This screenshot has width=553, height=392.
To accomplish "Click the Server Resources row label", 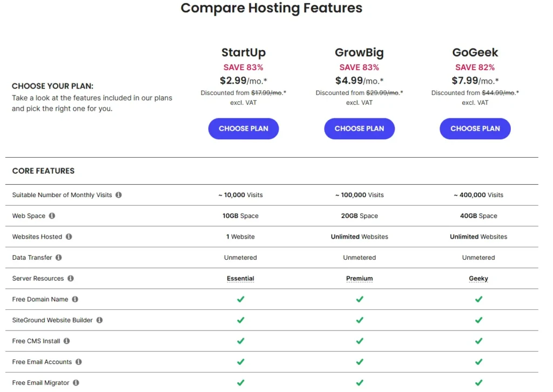I will click(x=38, y=279).
